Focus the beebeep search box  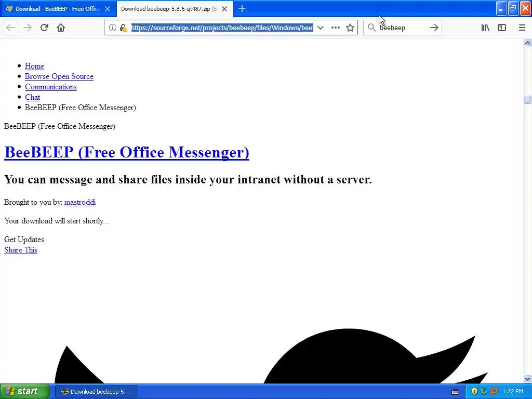pos(403,28)
